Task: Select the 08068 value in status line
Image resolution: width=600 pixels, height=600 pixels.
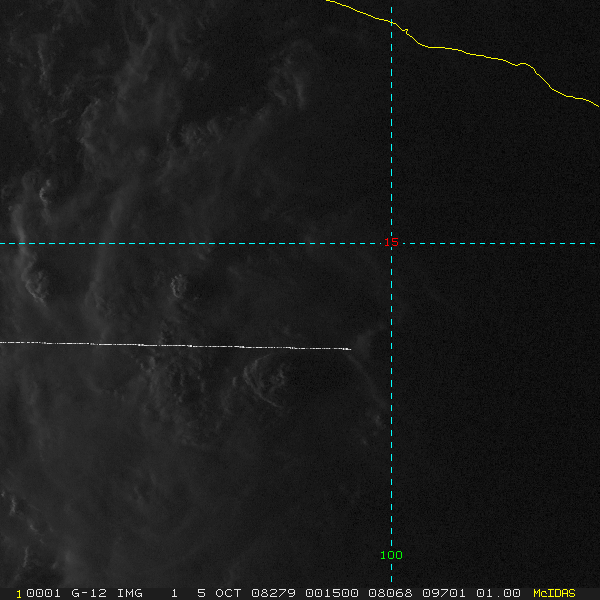Action: point(391,593)
